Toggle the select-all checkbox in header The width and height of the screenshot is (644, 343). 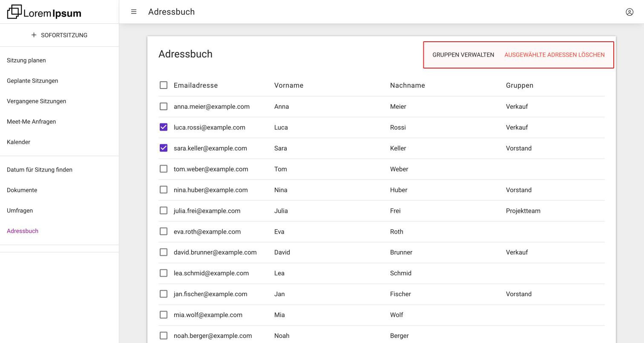164,85
